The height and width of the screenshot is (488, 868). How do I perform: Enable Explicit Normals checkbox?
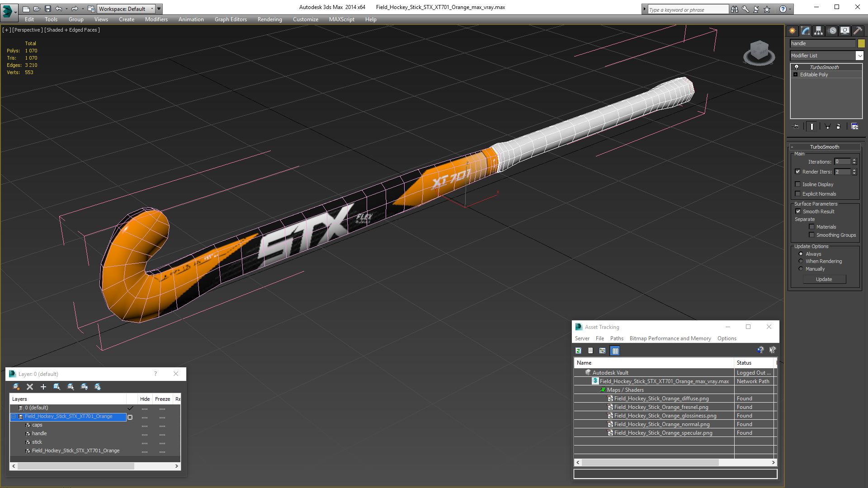tap(798, 194)
